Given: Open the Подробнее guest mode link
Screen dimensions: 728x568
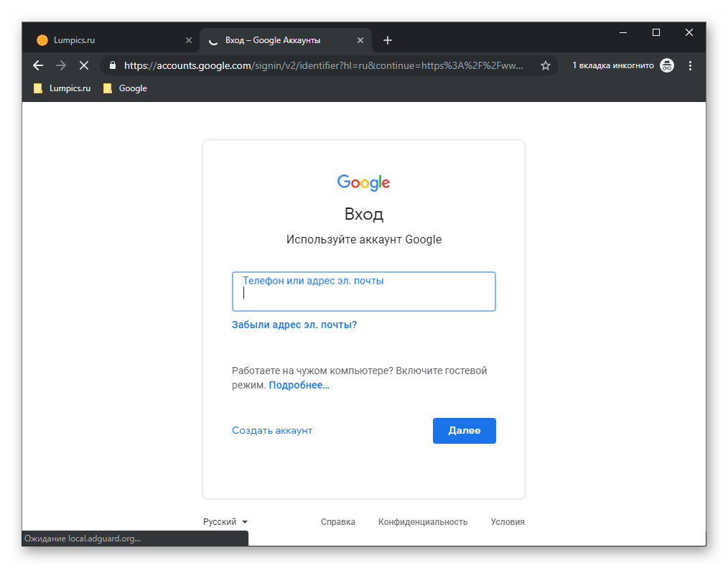Looking at the screenshot, I should click(299, 385).
